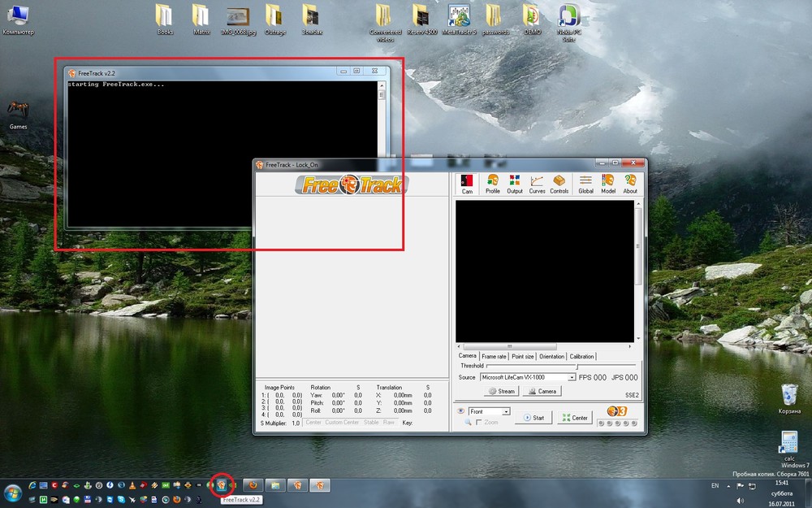The image size is (812, 508).
Task: Open the passwords desktop folder
Action: tap(495, 20)
